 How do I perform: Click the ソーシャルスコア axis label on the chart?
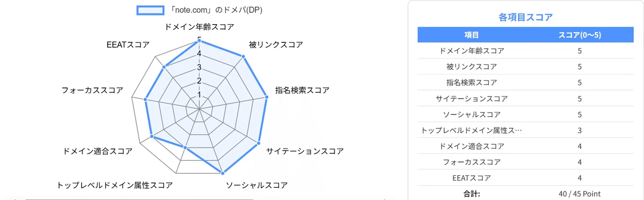tap(257, 185)
